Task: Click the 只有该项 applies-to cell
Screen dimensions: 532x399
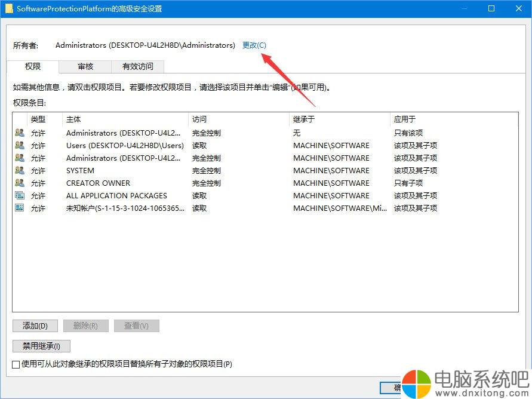Action: click(x=408, y=133)
